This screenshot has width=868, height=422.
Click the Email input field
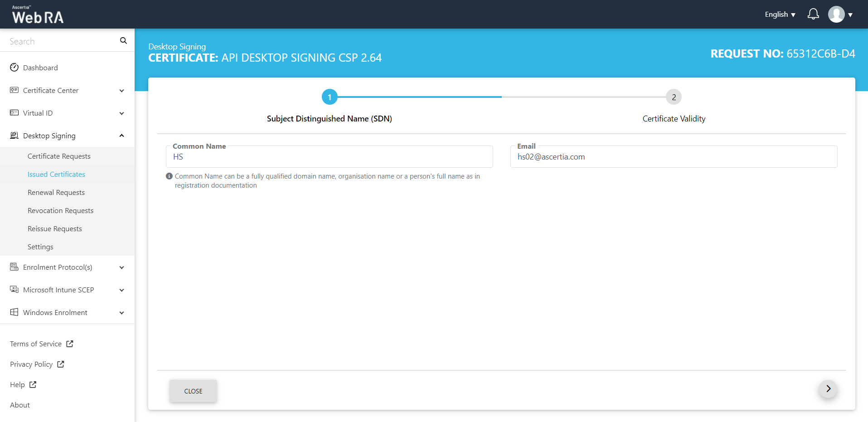coord(674,157)
